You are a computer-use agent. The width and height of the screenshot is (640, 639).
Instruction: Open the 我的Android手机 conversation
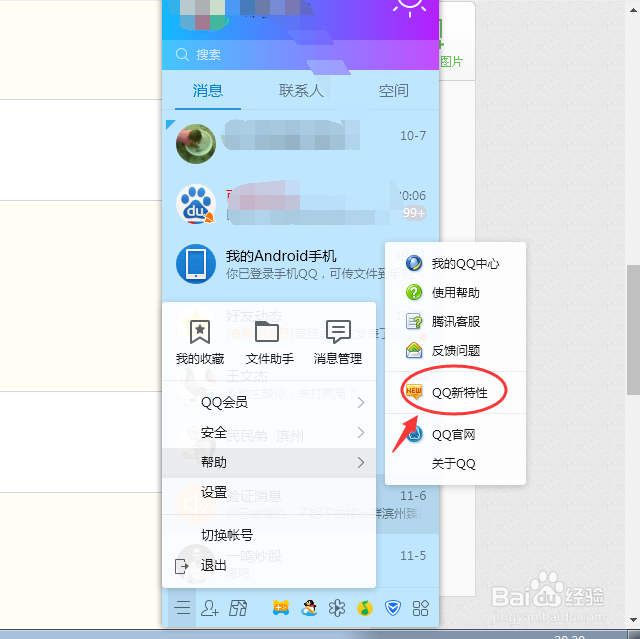pyautogui.click(x=300, y=264)
